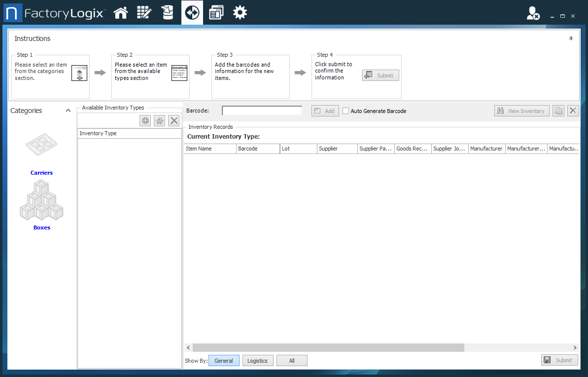Open FactoryLogix settings gear
This screenshot has height=377, width=588.
point(240,12)
